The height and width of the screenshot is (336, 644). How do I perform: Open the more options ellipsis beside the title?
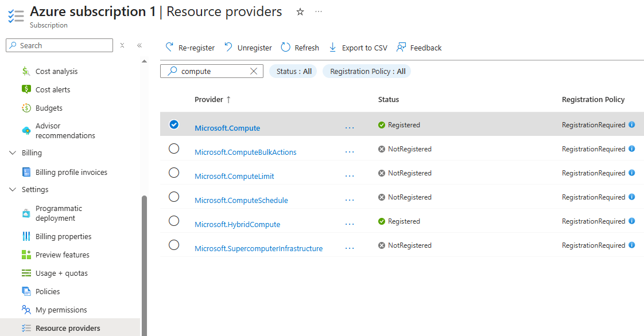(x=319, y=11)
